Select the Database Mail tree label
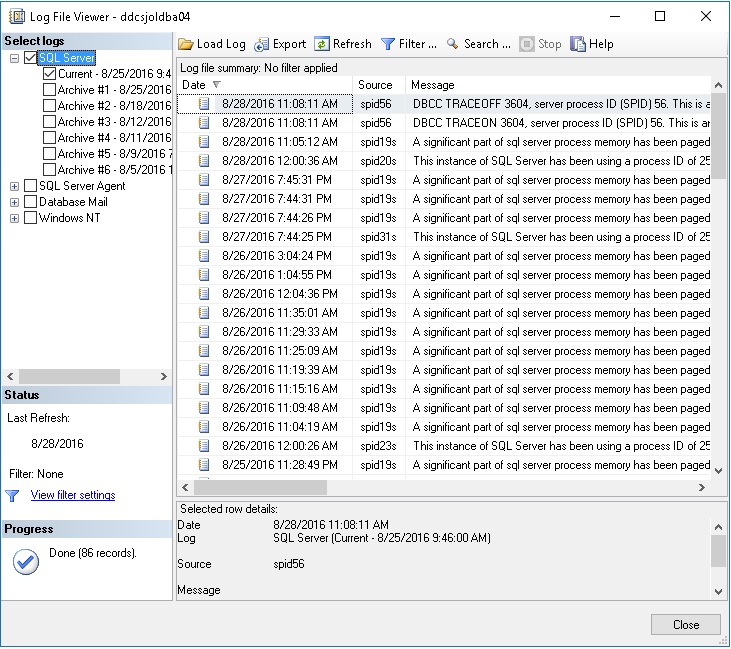Image resolution: width=731 pixels, height=649 pixels. [73, 202]
